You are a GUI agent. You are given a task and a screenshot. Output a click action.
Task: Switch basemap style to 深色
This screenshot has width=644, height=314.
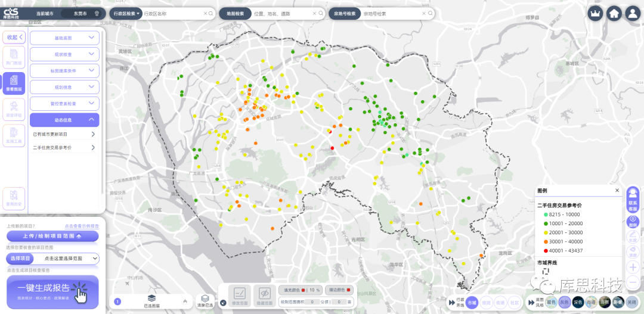click(x=578, y=302)
